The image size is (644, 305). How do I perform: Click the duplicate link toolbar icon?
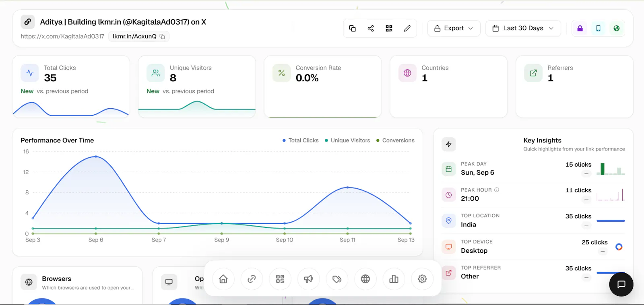pos(352,28)
